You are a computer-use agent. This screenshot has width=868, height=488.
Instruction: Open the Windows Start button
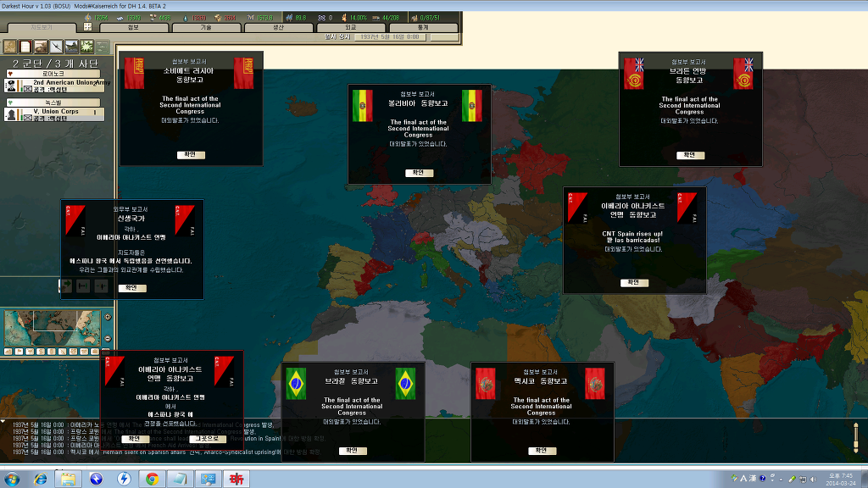click(x=12, y=479)
